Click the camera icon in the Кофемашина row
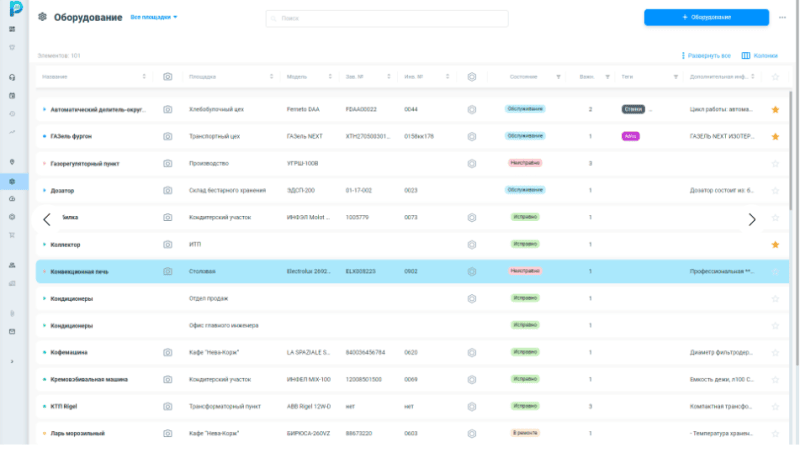Viewport: 800px width, 458px height. point(168,352)
